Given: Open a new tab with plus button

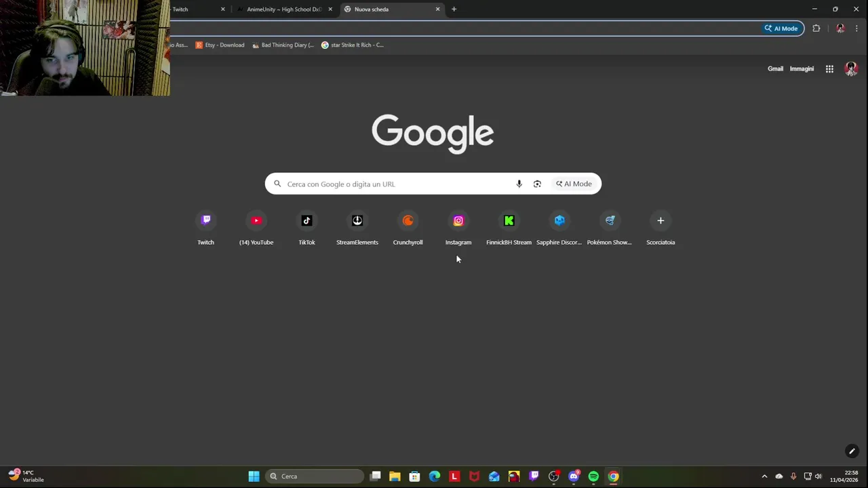Looking at the screenshot, I should [x=454, y=9].
